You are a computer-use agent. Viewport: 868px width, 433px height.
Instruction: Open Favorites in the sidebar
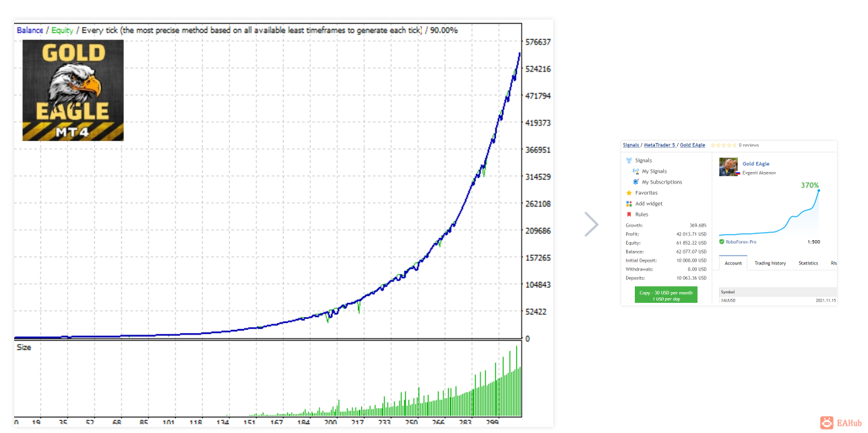[646, 193]
